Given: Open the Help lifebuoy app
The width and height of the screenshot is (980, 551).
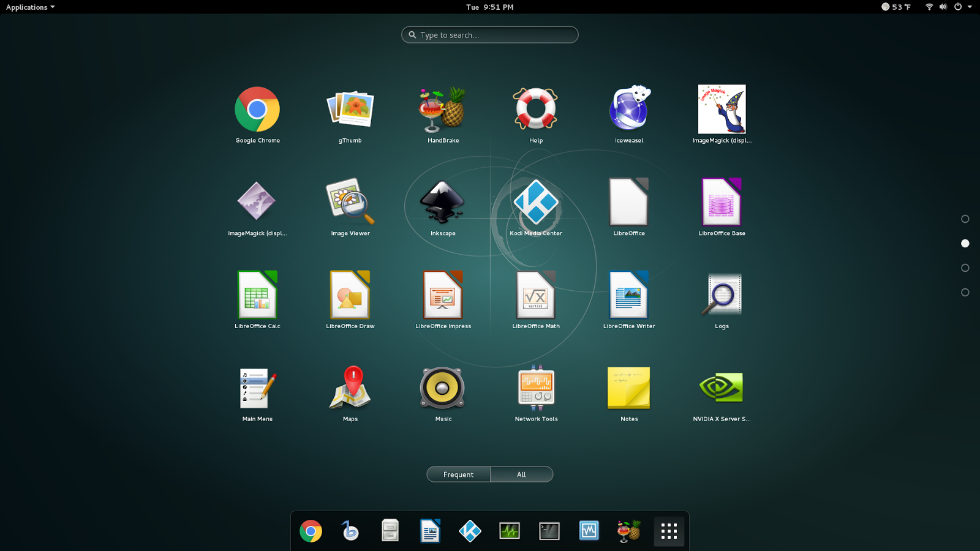Looking at the screenshot, I should pyautogui.click(x=536, y=110).
